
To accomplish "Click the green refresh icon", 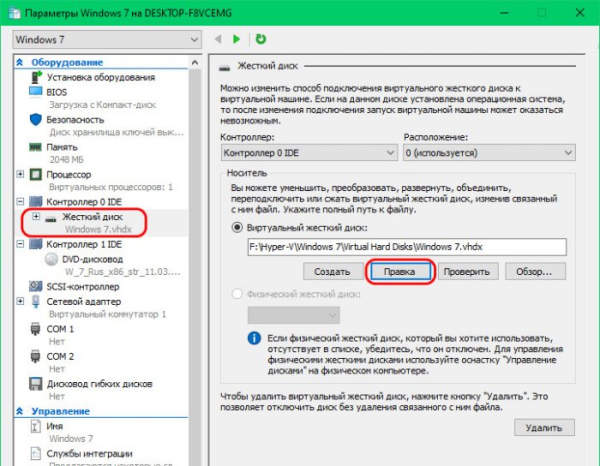I will pyautogui.click(x=261, y=39).
